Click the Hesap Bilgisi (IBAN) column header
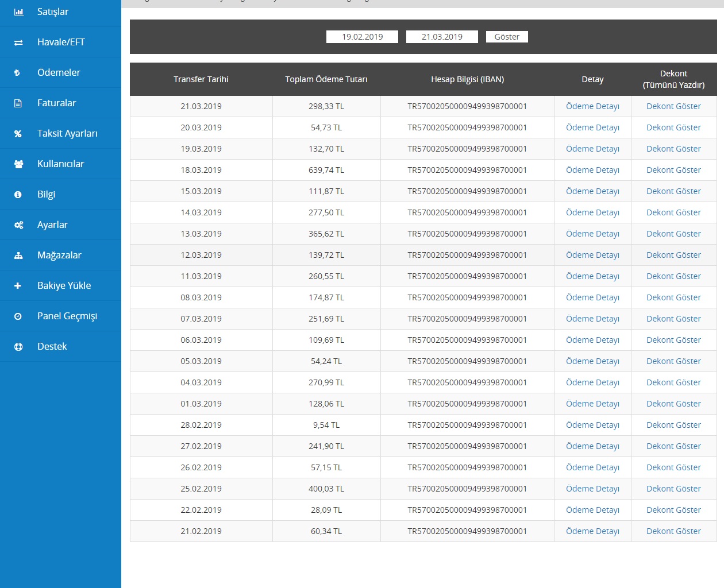 pyautogui.click(x=468, y=79)
